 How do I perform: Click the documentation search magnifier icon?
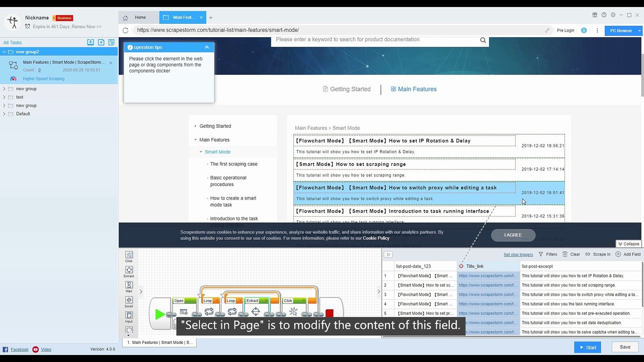point(483,40)
